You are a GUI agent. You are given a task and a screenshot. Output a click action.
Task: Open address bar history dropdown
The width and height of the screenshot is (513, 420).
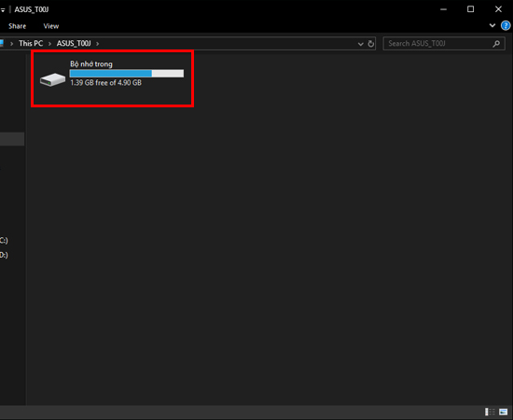pos(361,44)
